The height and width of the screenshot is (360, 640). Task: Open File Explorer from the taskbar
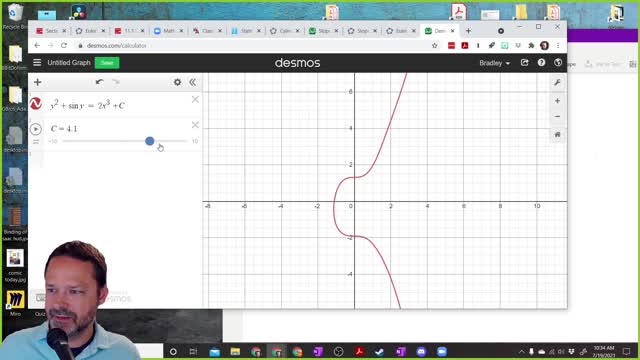[x=235, y=351]
